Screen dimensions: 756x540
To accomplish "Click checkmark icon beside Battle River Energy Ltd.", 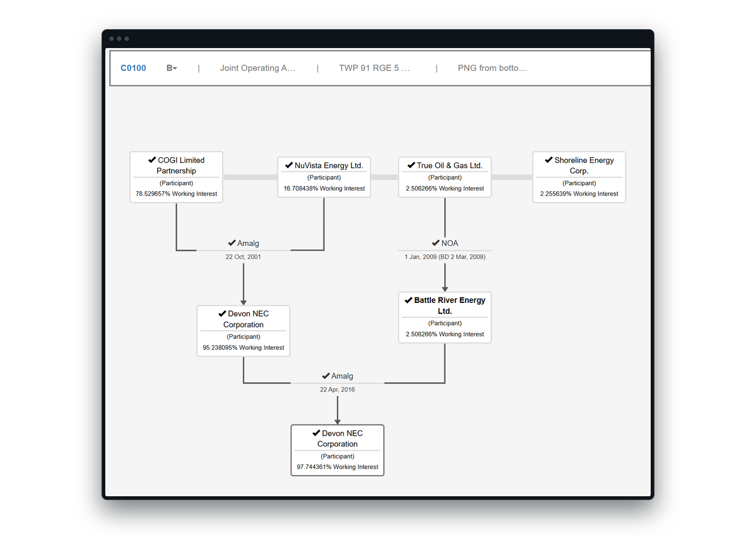I will pos(408,300).
